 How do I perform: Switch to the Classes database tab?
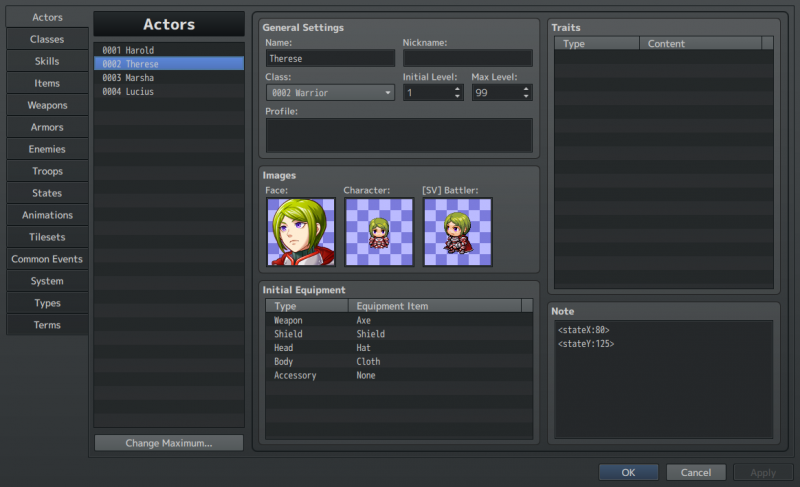[x=47, y=39]
